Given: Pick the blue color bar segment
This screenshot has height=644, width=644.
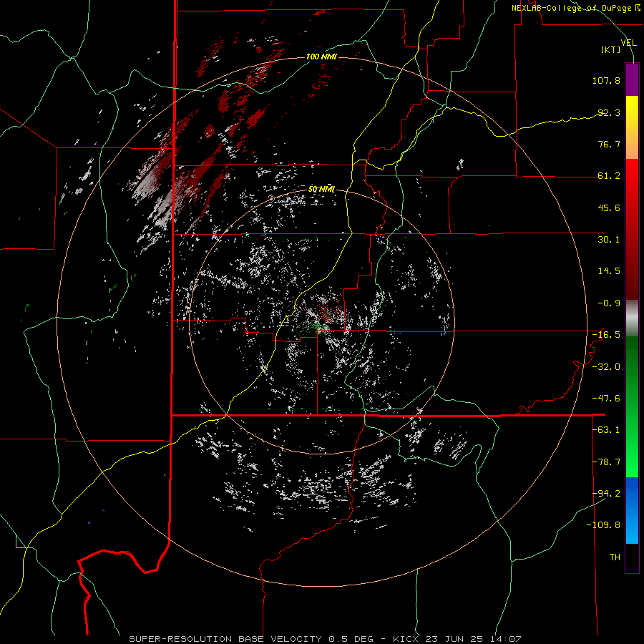Looking at the screenshot, I should coord(632,510).
